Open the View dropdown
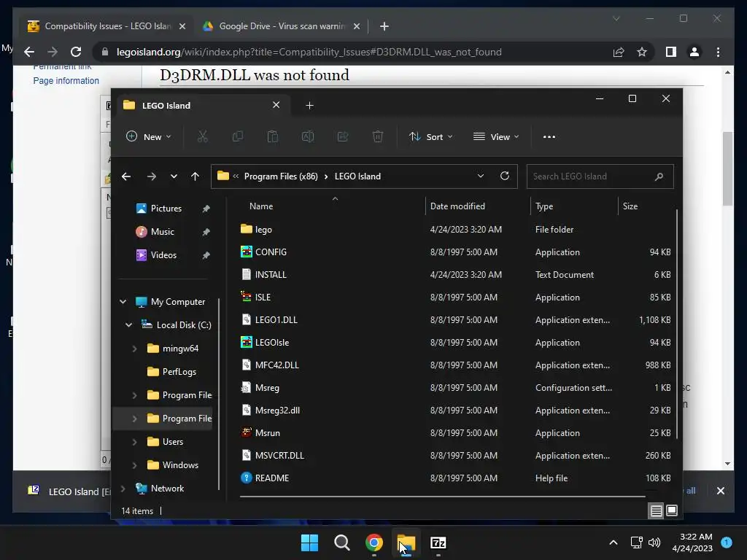 pos(496,136)
